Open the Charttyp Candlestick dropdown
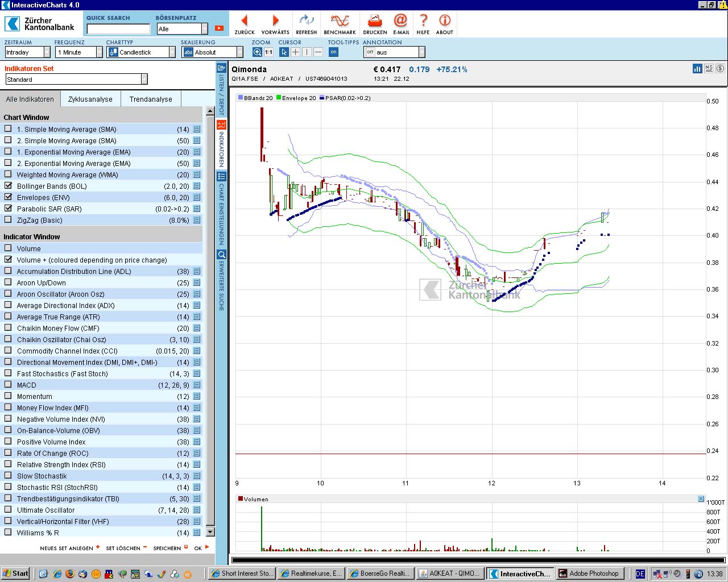The width and height of the screenshot is (728, 582). (172, 52)
